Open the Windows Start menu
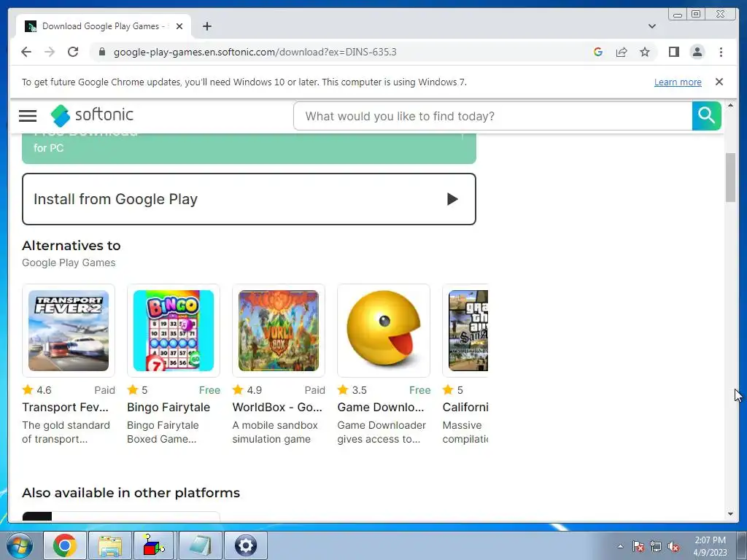747x560 pixels. point(20,545)
